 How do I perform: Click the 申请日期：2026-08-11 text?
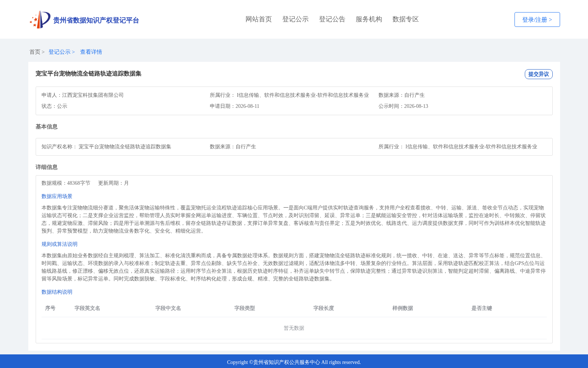[x=234, y=106]
